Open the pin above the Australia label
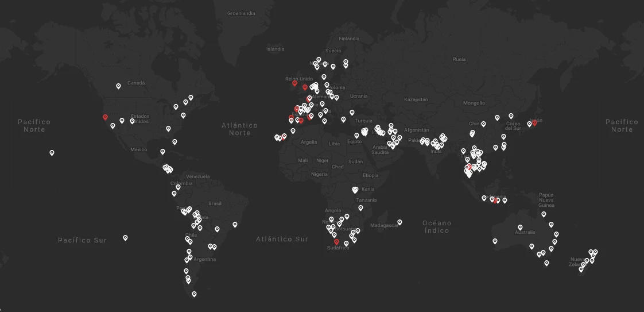 pos(520,227)
